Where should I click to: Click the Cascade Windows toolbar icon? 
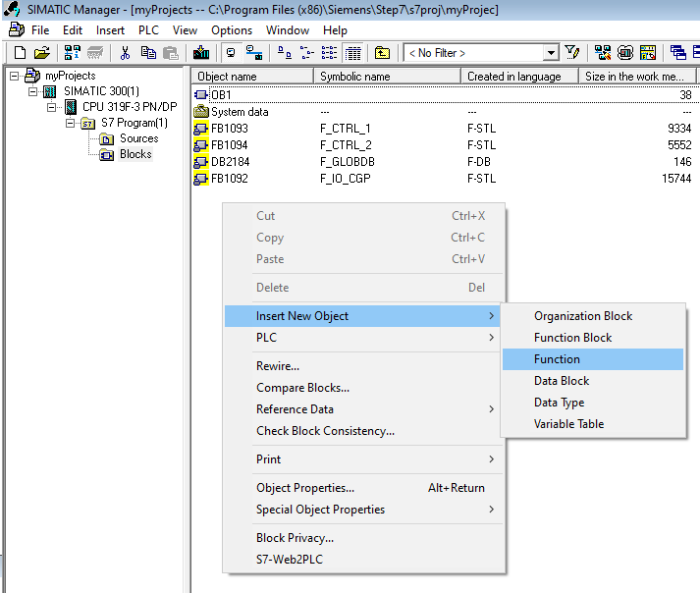point(677,53)
